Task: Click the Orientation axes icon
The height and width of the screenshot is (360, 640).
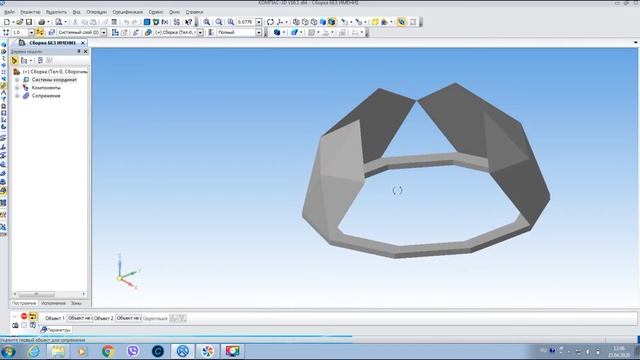Action: (x=280, y=22)
